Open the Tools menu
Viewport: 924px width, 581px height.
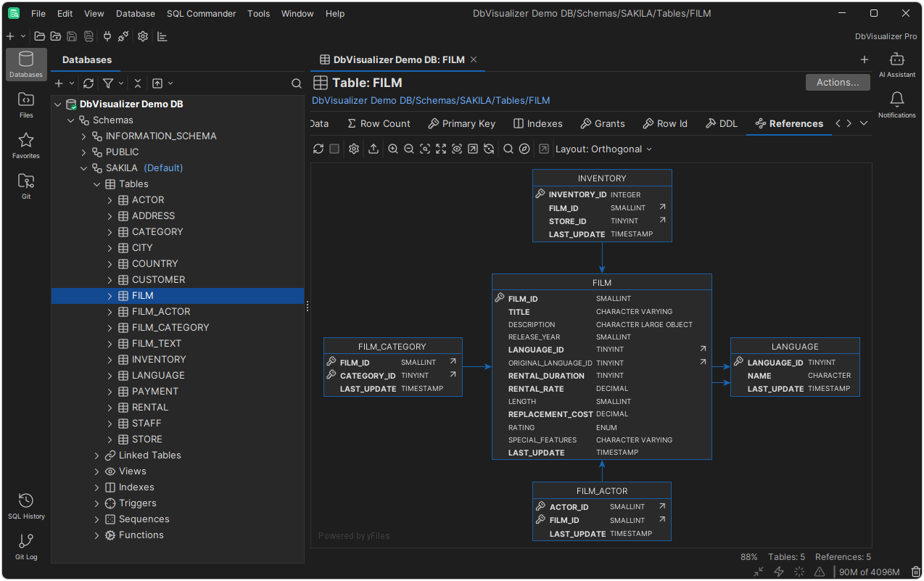tap(258, 13)
